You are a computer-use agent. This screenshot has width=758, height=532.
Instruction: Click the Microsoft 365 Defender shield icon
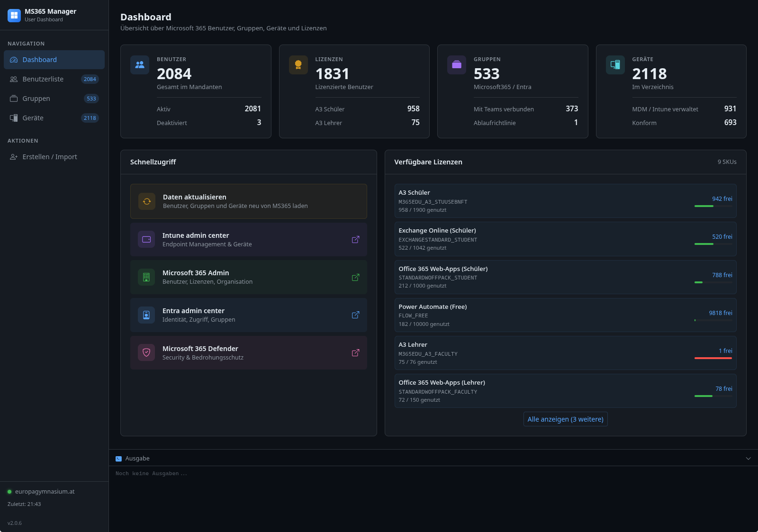146,352
